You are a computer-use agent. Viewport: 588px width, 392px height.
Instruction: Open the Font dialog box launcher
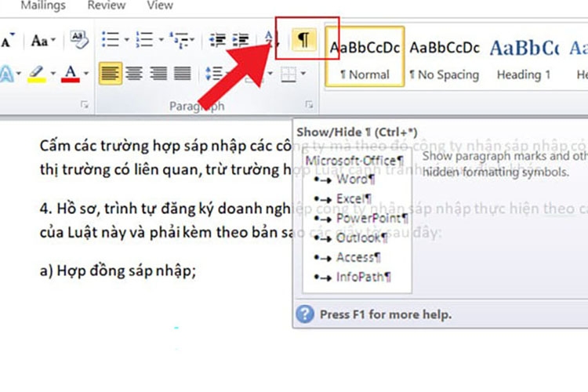(x=85, y=104)
